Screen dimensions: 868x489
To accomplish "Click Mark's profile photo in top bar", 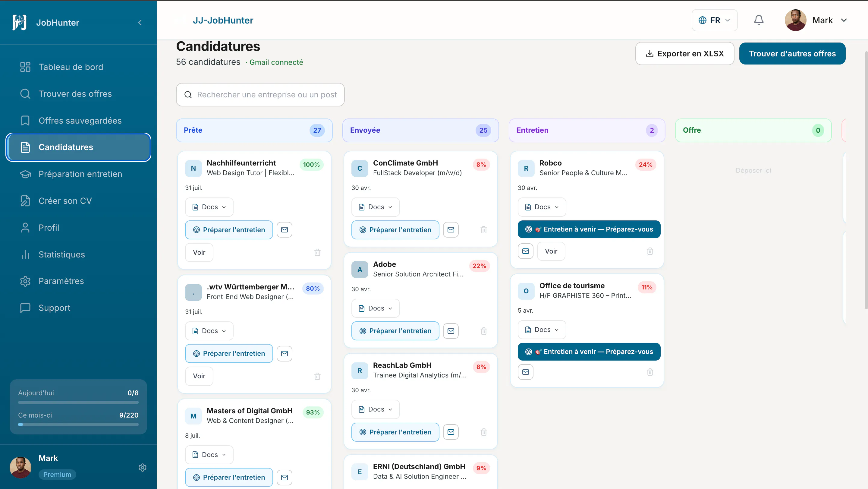I will pyautogui.click(x=796, y=20).
